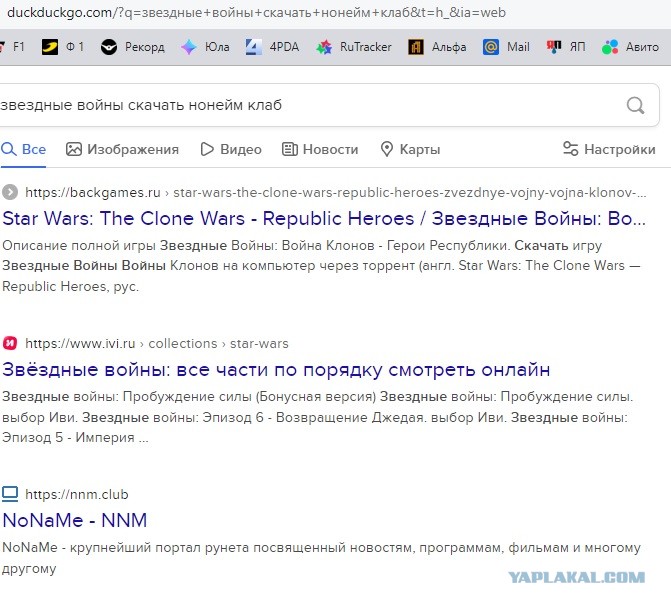The width and height of the screenshot is (671, 607).
Task: Open the Настройки search settings
Action: coord(609,149)
